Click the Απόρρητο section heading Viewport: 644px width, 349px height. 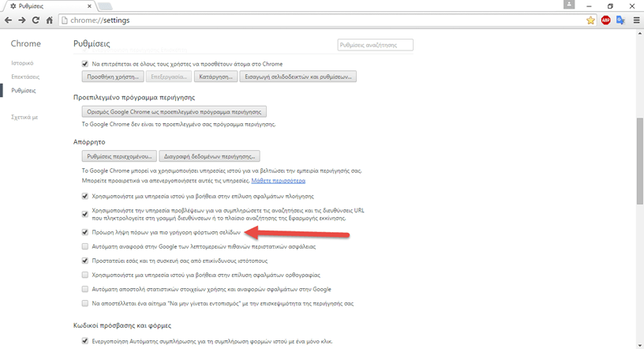coord(89,142)
